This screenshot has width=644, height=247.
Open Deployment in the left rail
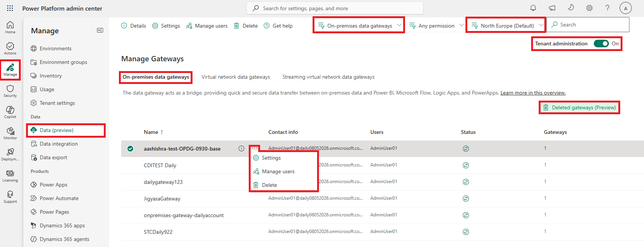click(x=10, y=154)
